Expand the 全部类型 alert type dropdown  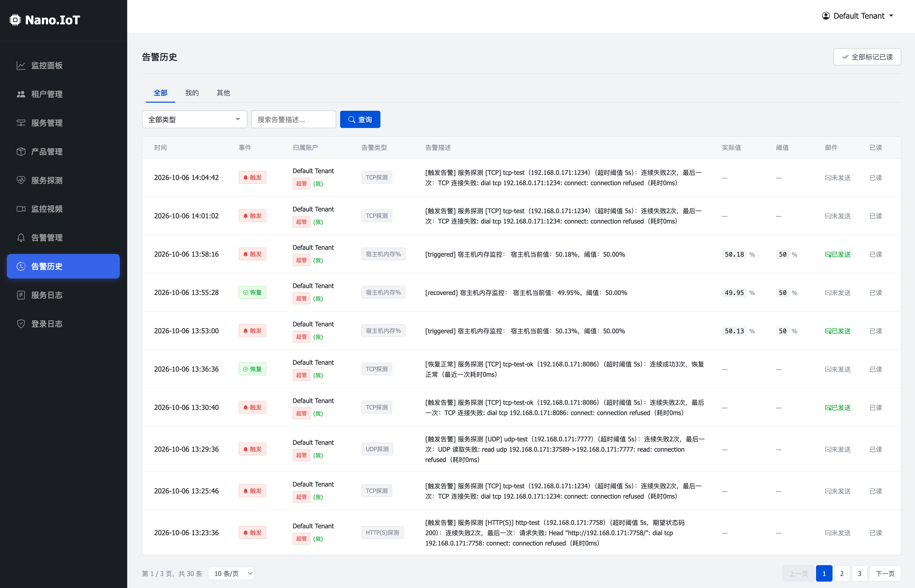194,120
